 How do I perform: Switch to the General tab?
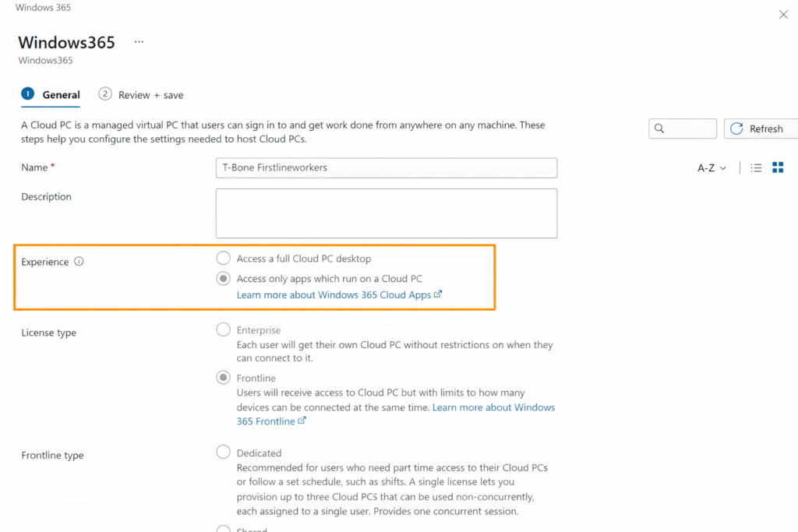61,95
